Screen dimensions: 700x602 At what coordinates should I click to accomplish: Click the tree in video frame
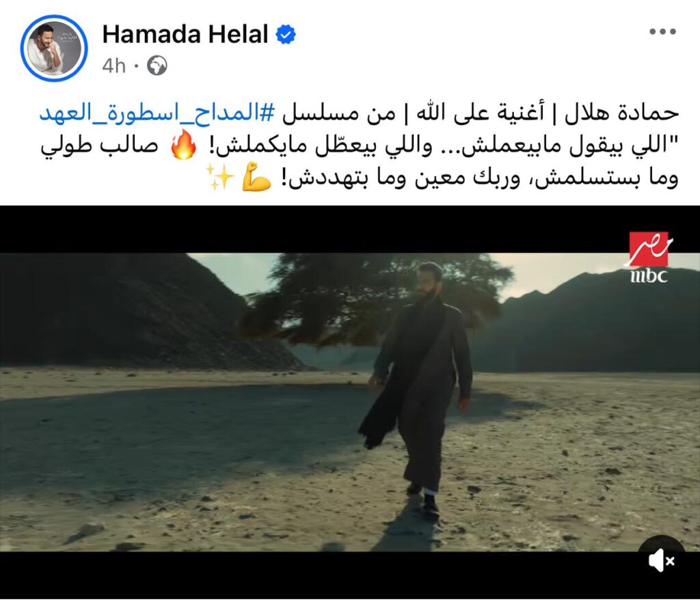(375, 300)
